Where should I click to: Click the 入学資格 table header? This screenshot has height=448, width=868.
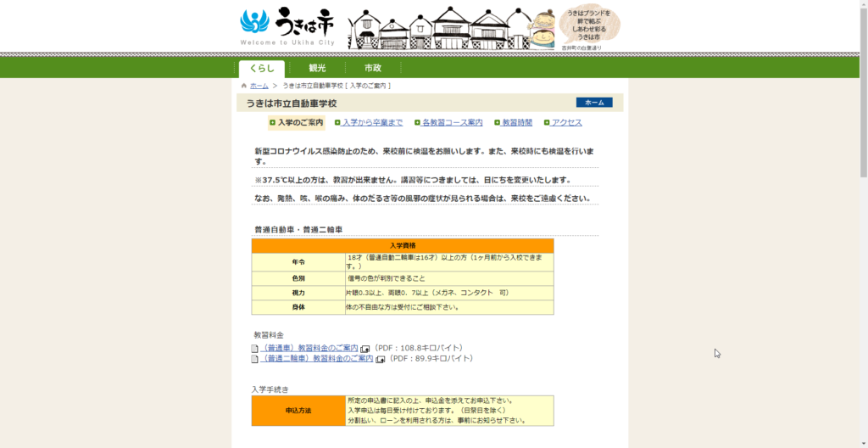click(x=403, y=245)
